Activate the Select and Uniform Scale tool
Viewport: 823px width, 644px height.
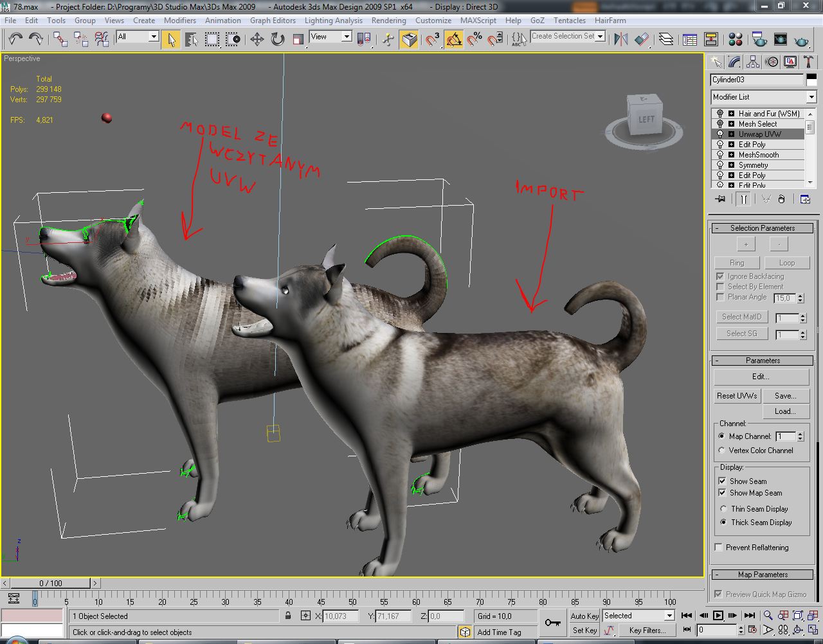coord(298,39)
